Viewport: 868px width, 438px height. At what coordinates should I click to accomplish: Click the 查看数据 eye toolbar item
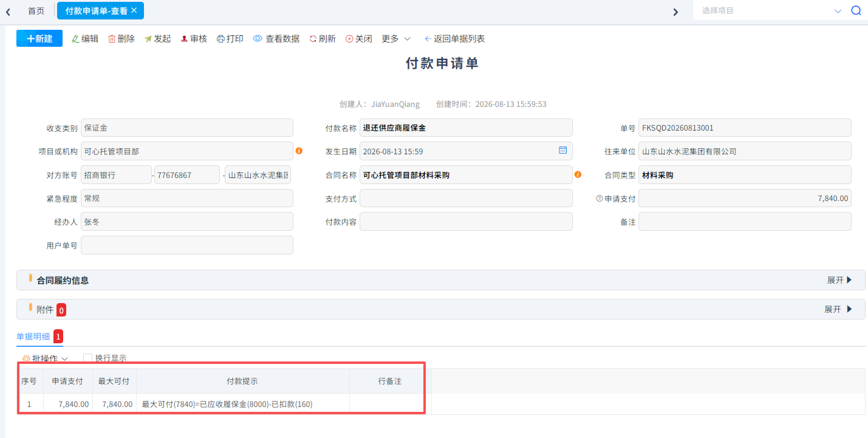pyautogui.click(x=276, y=38)
